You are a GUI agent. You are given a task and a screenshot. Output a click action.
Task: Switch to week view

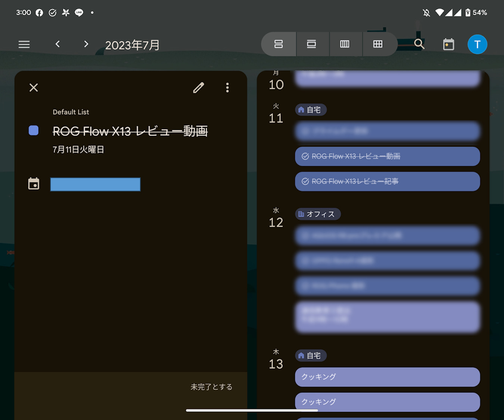click(345, 44)
